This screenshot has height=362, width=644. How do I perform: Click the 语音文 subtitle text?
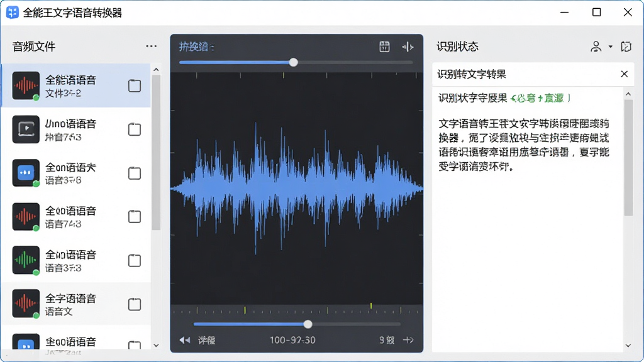pos(58,312)
